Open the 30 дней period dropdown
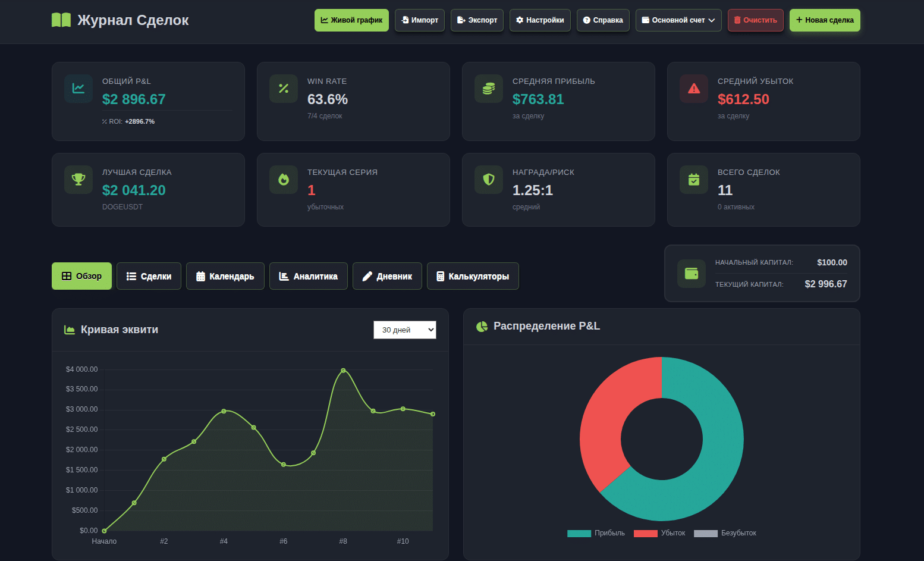Viewport: 924px width, 561px height. (404, 330)
